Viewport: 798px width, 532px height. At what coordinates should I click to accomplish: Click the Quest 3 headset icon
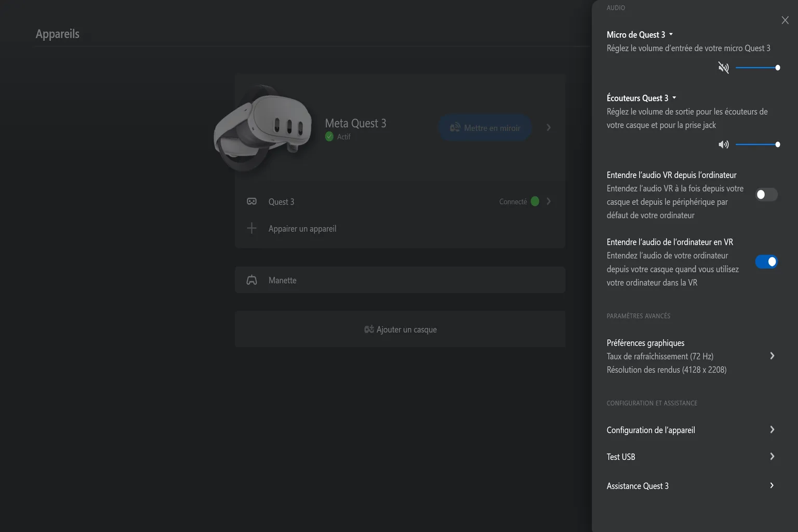[x=251, y=202]
